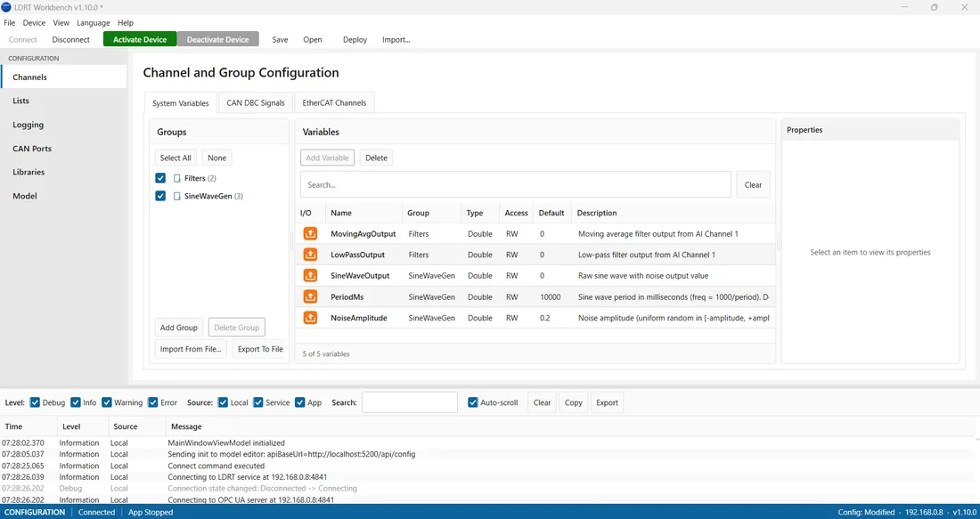Screen dimensions: 980x519
Task: Select NoiseAmplitude default value 0.2
Action: coord(545,318)
